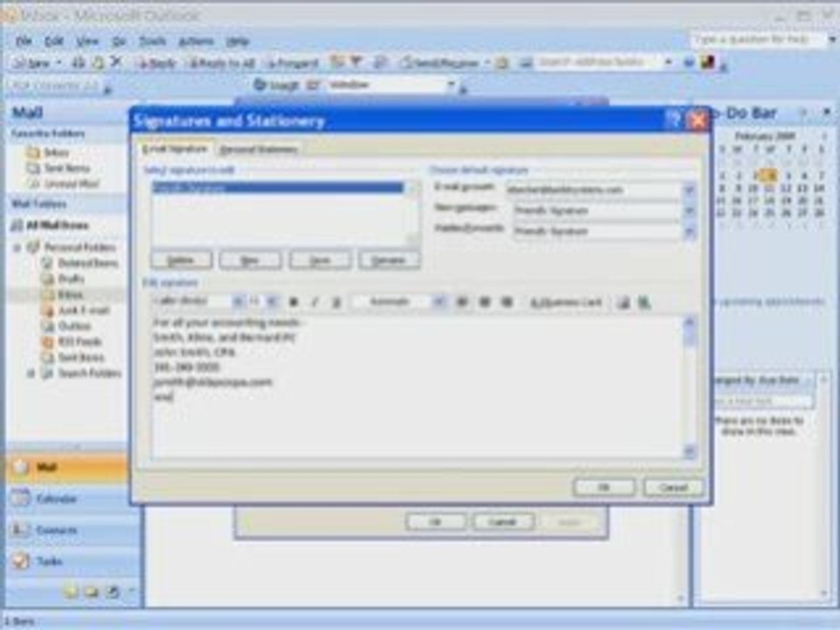Insert a hyperlink into the signature
Image resolution: width=840 pixels, height=630 pixels.
coord(644,303)
